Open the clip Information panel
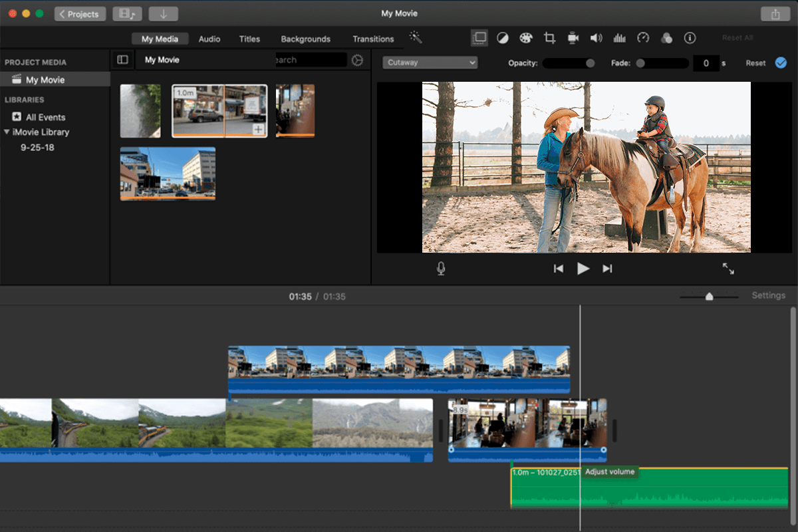This screenshot has width=798, height=532. [690, 38]
